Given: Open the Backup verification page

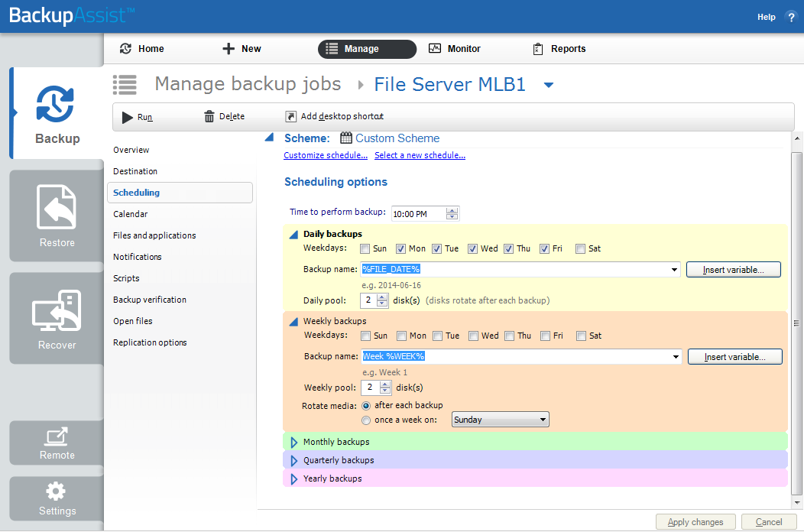Looking at the screenshot, I should [150, 300].
